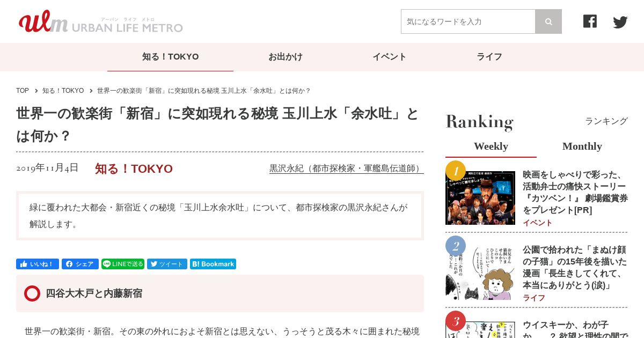Select the Weekly ranking tab
This screenshot has height=338, width=644.
pyautogui.click(x=491, y=146)
